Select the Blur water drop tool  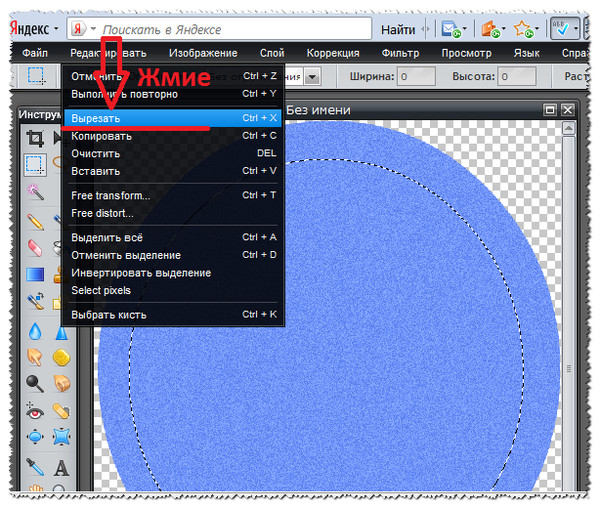tap(35, 331)
